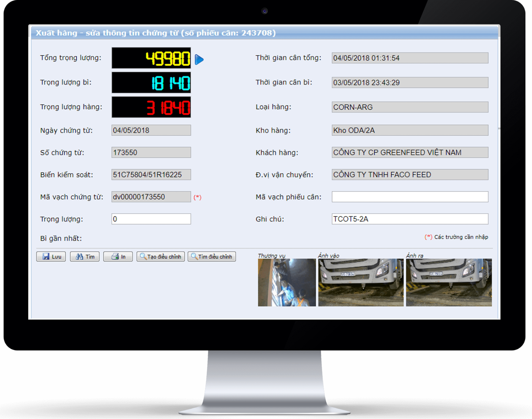Image resolution: width=532 pixels, height=419 pixels.
Task: Click the Khách hàng customer field
Action: 410,153
